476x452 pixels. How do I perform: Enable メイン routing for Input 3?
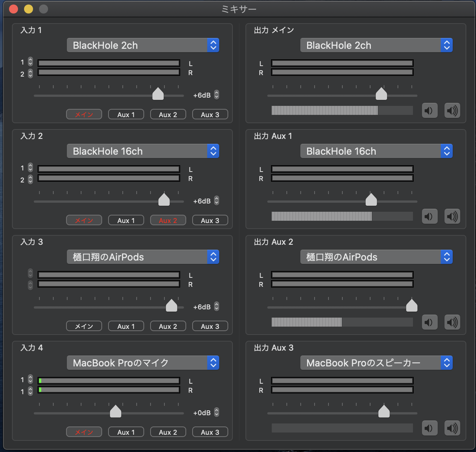coord(84,326)
